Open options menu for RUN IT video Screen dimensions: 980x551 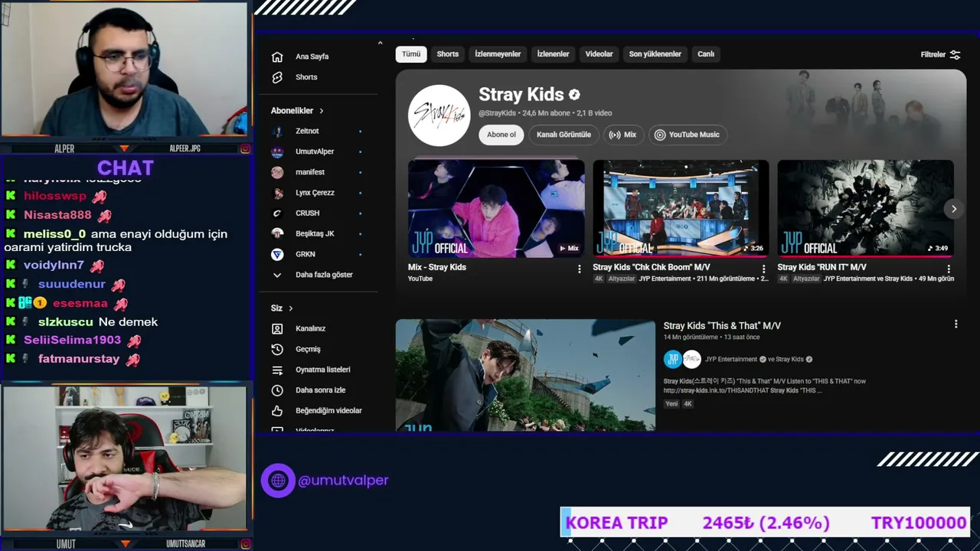[x=949, y=269]
